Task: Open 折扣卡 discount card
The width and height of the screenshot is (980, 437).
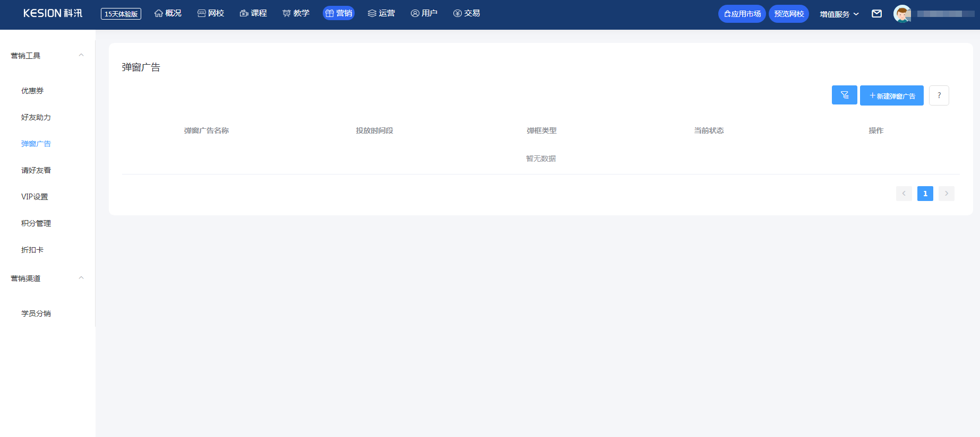Action: coord(32,250)
